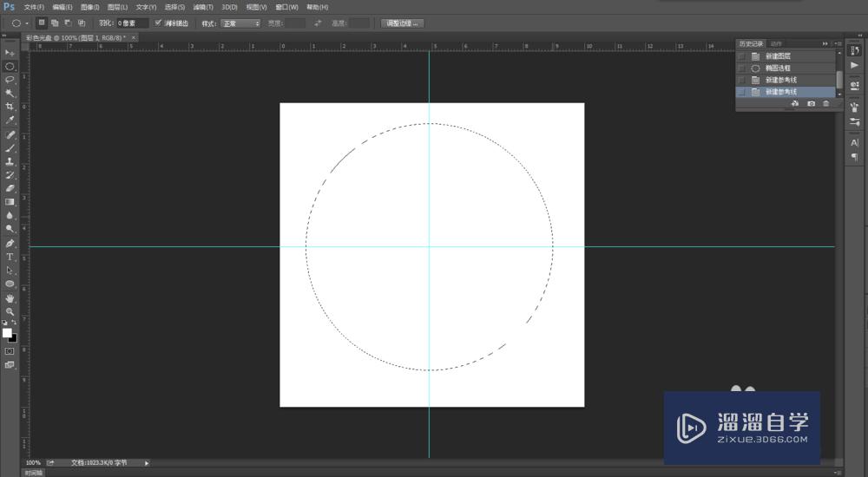
Task: Switch to the 动作 tab
Action: [x=776, y=43]
